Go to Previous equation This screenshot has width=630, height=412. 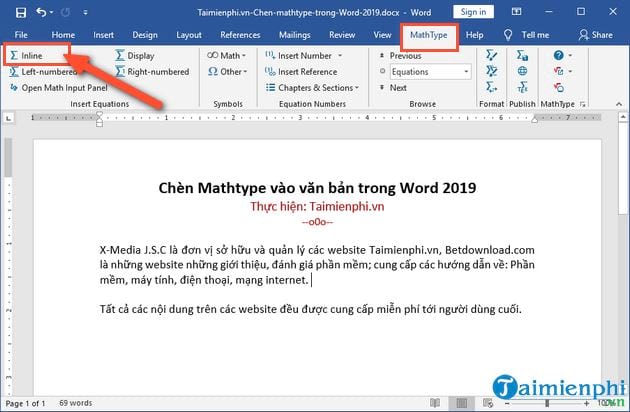405,56
